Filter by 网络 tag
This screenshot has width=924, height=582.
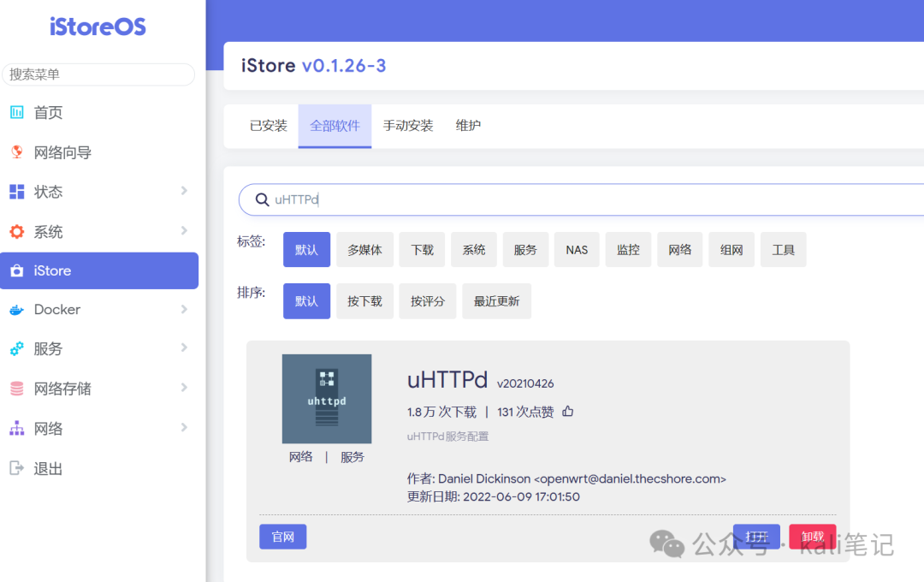(x=680, y=249)
